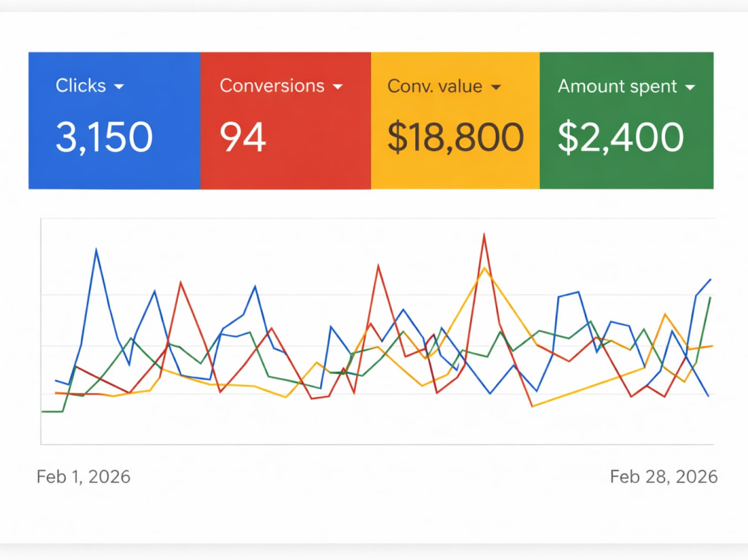Click the tallest red conversions peak

pos(484,234)
